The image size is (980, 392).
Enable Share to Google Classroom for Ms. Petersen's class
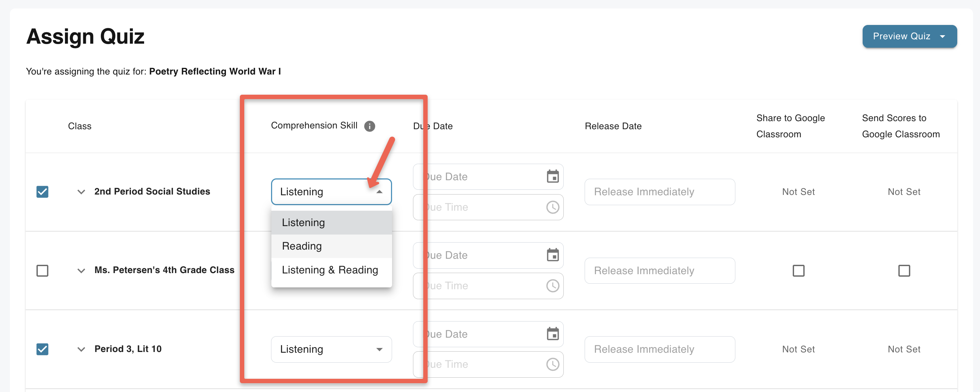tap(798, 271)
